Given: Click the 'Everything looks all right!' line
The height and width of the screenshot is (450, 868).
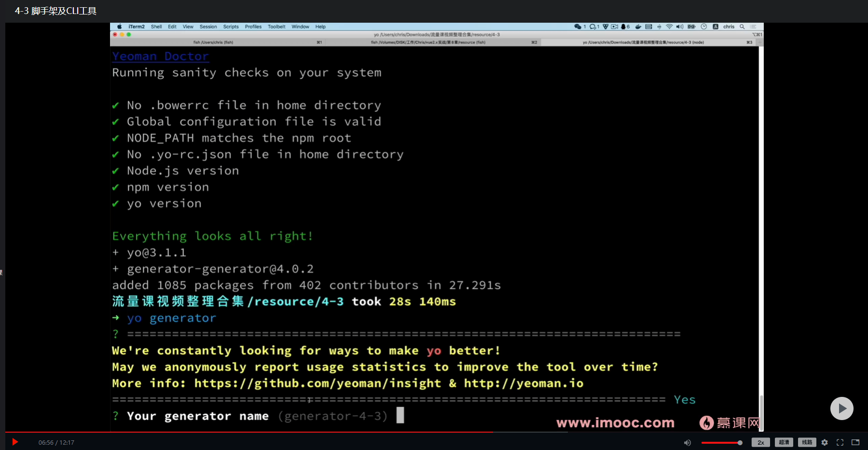Looking at the screenshot, I should pos(212,236).
